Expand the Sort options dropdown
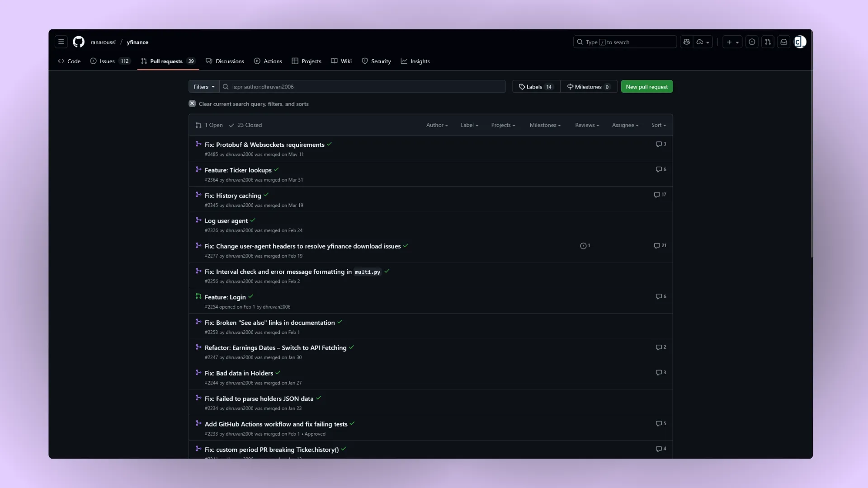The height and width of the screenshot is (488, 868). click(658, 125)
